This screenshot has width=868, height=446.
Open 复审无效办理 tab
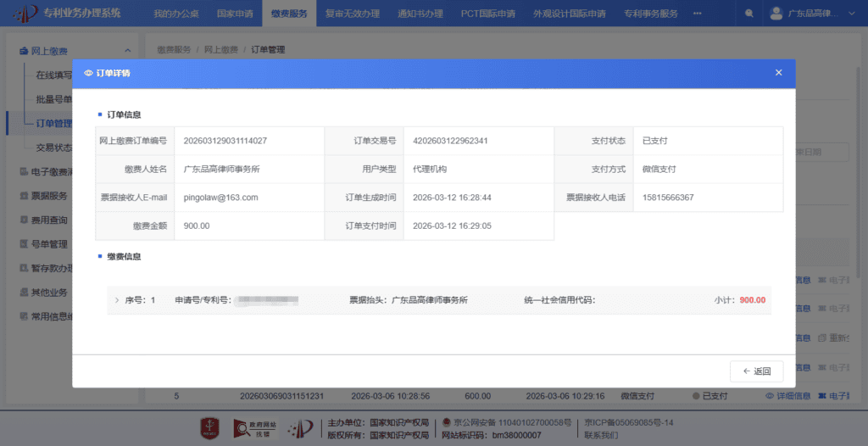(x=353, y=14)
